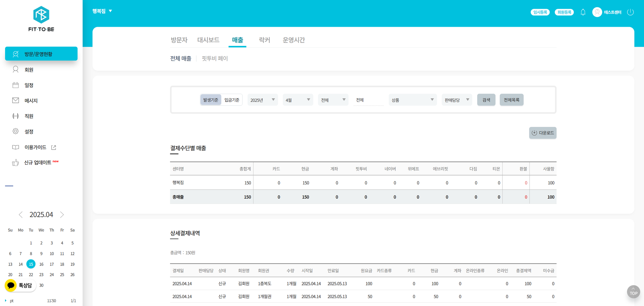Click the 1층복도 membership cell
This screenshot has height=306, width=644.
264,284
